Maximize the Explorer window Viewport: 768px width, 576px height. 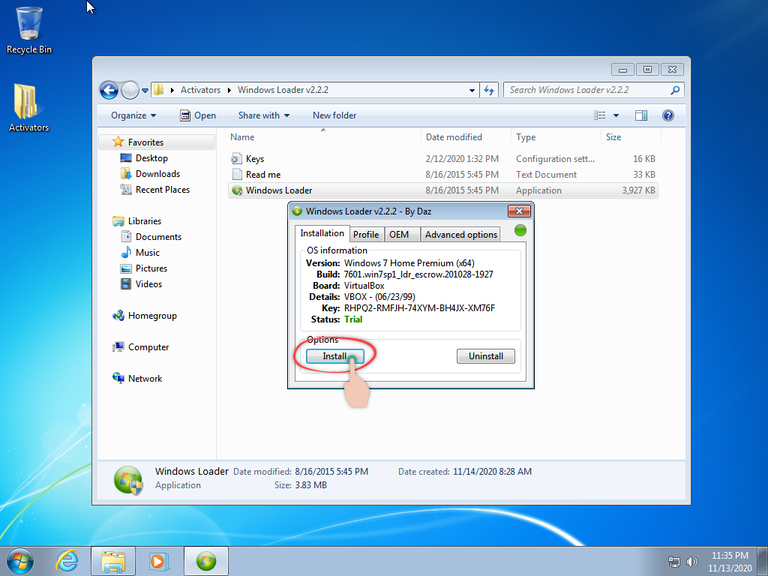pos(647,70)
